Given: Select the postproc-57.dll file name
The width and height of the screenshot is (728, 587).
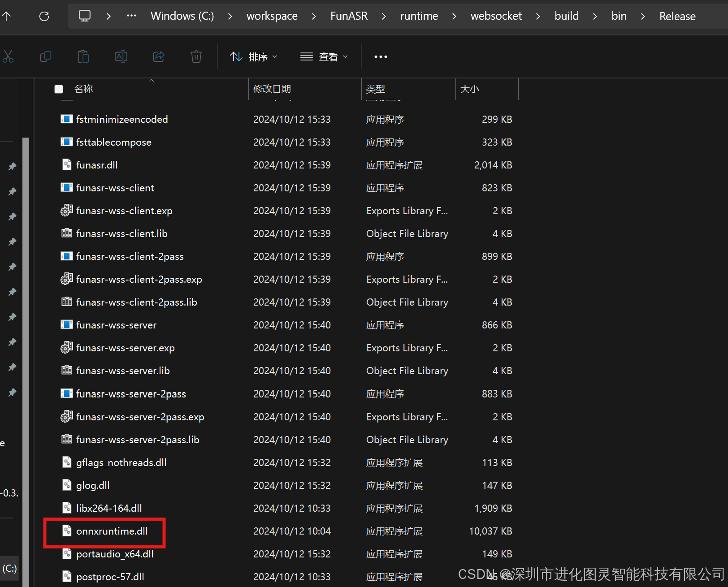Looking at the screenshot, I should [x=110, y=577].
